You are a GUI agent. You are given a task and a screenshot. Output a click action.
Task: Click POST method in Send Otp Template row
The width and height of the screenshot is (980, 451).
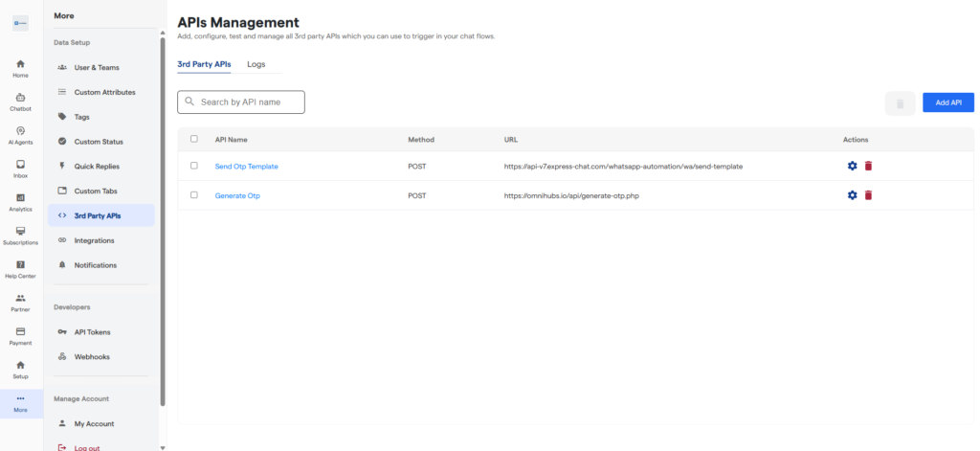[417, 167]
